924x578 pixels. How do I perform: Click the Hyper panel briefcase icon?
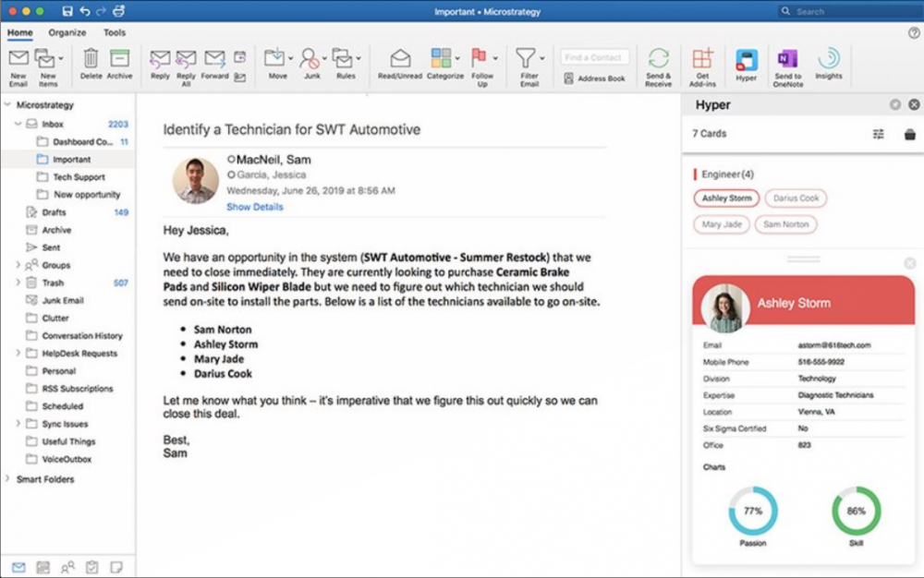910,135
